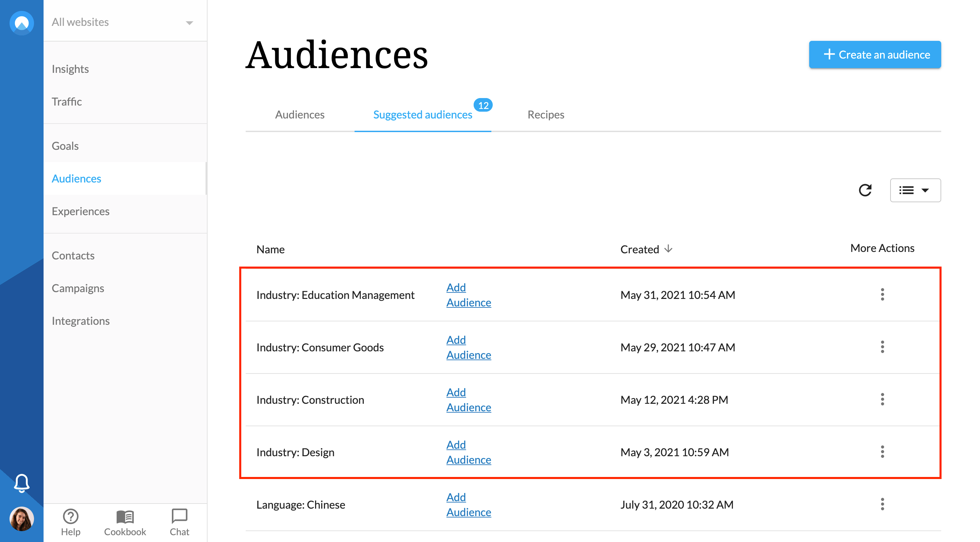Click Create an audience button
The width and height of the screenshot is (980, 542).
point(875,54)
